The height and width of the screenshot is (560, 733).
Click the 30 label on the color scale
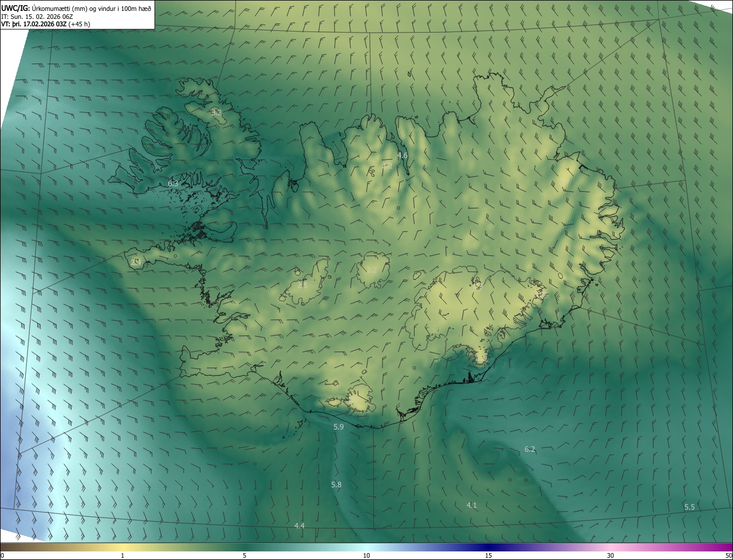coord(610,556)
